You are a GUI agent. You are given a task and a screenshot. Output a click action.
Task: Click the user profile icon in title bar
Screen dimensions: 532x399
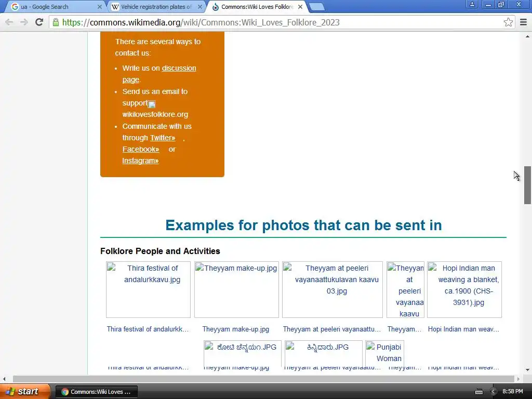[x=472, y=4]
